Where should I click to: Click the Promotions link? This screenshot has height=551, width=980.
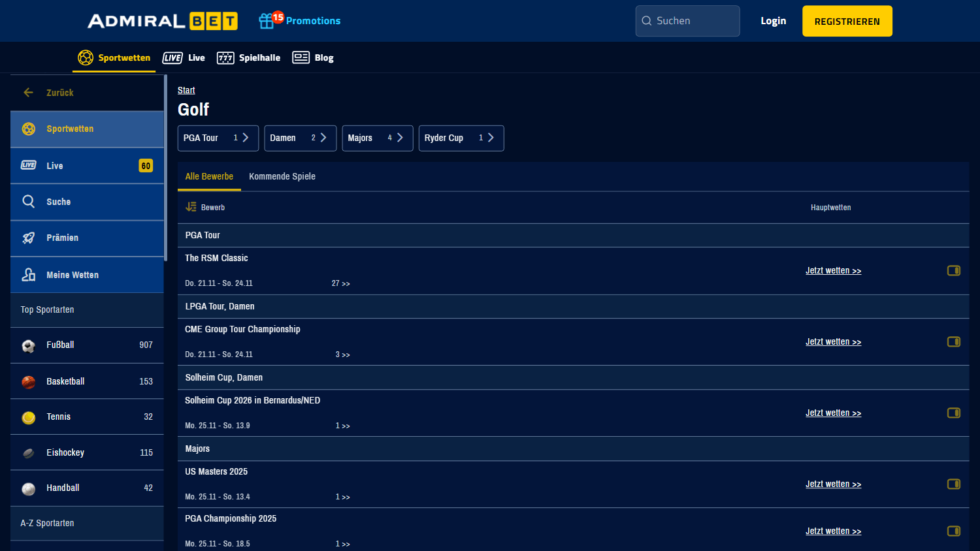click(x=313, y=21)
